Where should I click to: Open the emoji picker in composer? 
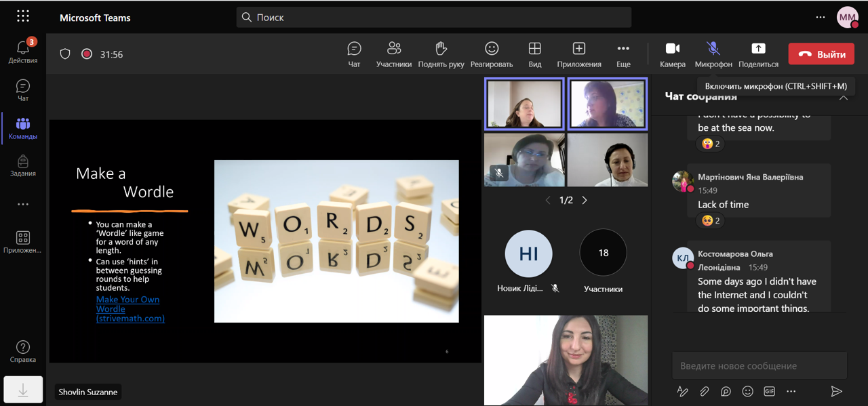pos(747,391)
